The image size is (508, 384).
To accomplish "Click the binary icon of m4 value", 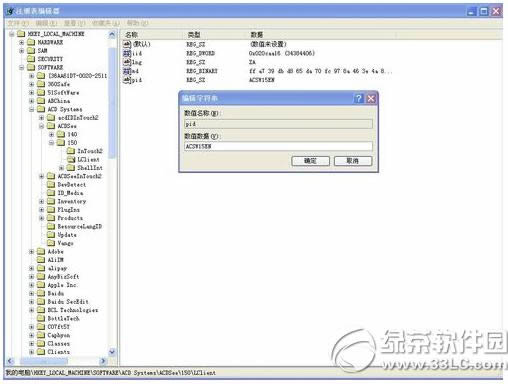I will tap(127, 71).
